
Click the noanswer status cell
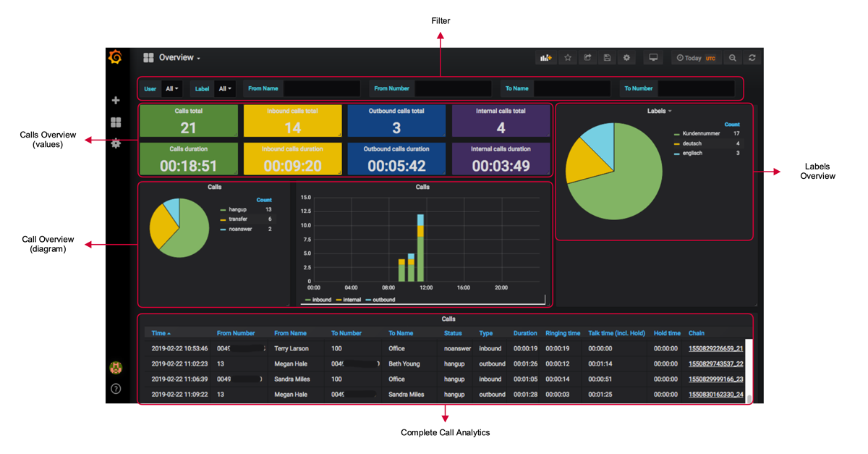pyautogui.click(x=457, y=348)
